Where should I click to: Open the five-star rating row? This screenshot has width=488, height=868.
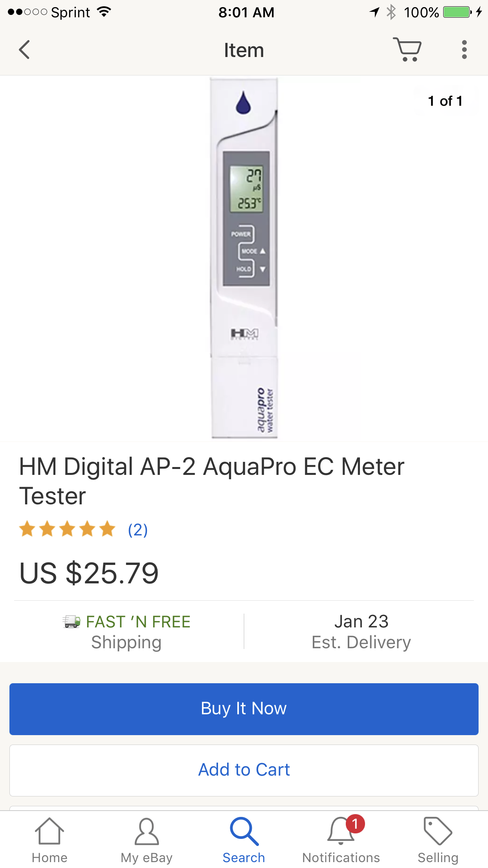click(67, 529)
